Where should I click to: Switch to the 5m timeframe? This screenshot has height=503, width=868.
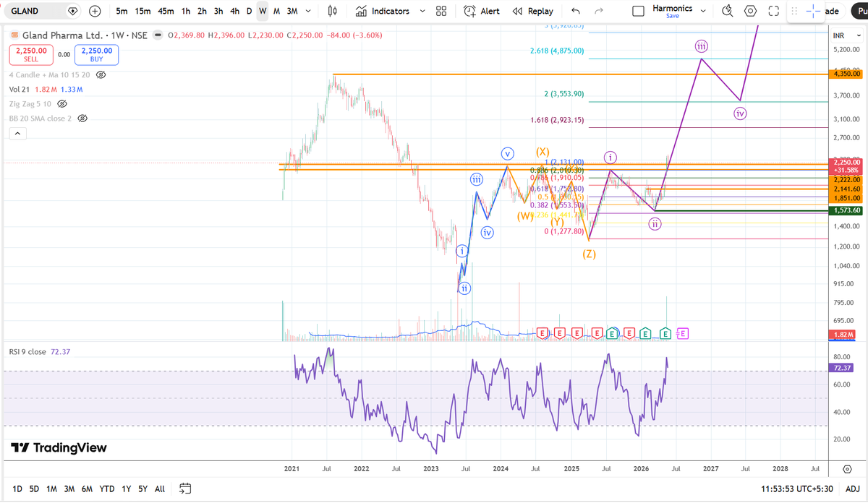pos(122,11)
